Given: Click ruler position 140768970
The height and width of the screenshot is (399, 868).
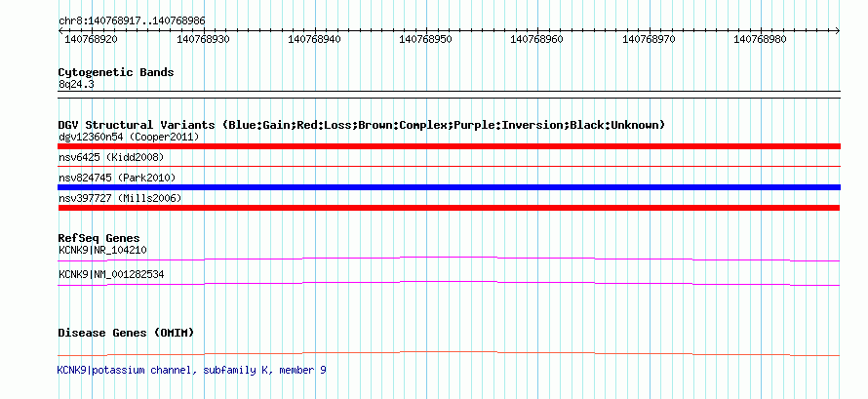Looking at the screenshot, I should point(649,39).
